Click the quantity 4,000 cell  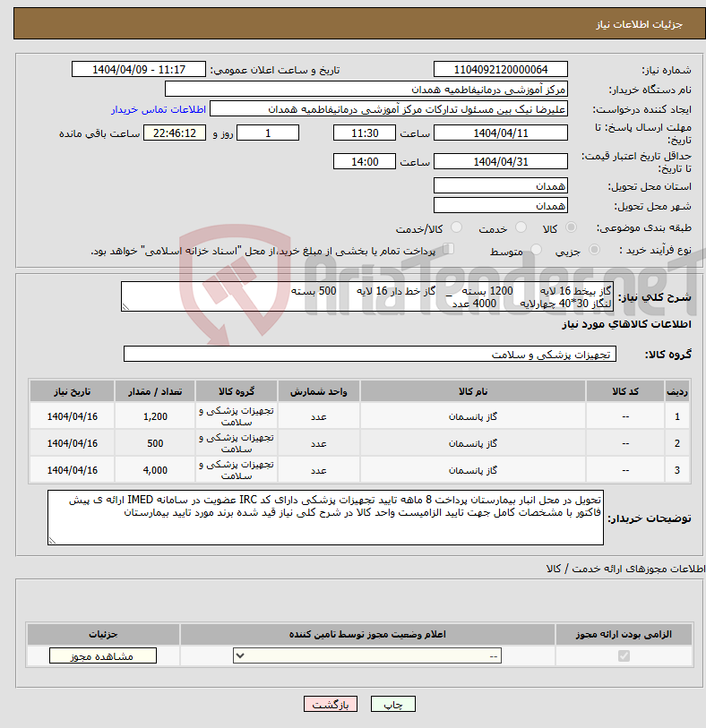tap(155, 470)
